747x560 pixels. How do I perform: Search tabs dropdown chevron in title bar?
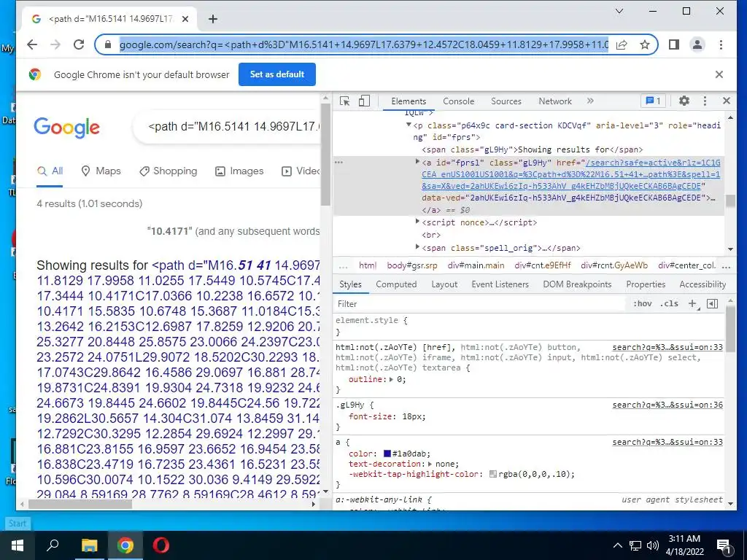click(x=619, y=11)
